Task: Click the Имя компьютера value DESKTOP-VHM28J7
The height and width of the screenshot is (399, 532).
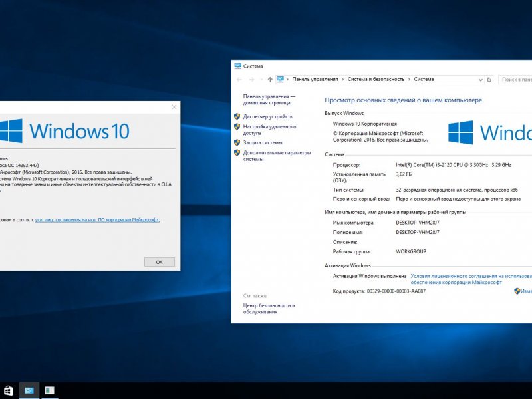Action: (418, 223)
